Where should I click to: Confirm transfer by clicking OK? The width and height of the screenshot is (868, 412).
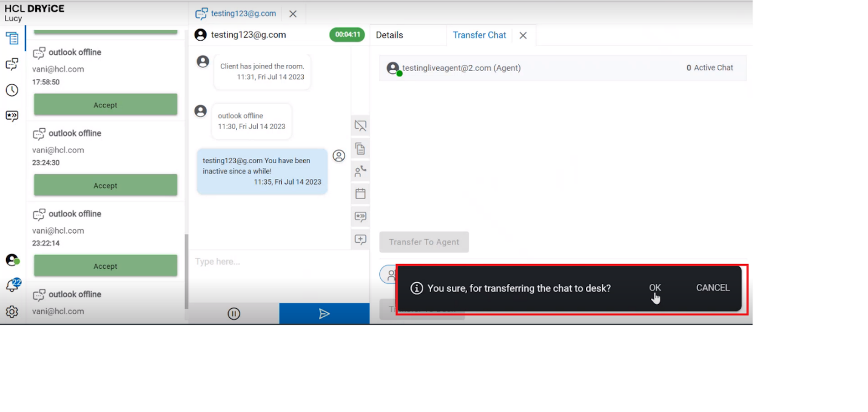[654, 288]
